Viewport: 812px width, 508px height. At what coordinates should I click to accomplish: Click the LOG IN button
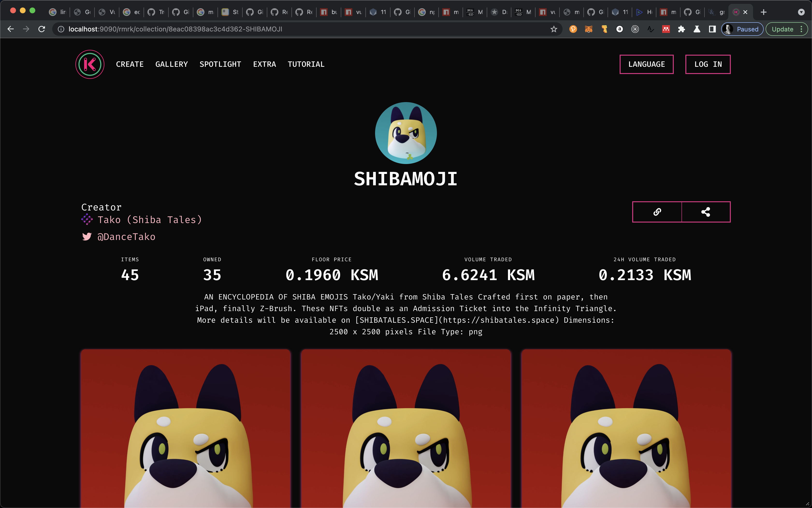[x=708, y=64]
